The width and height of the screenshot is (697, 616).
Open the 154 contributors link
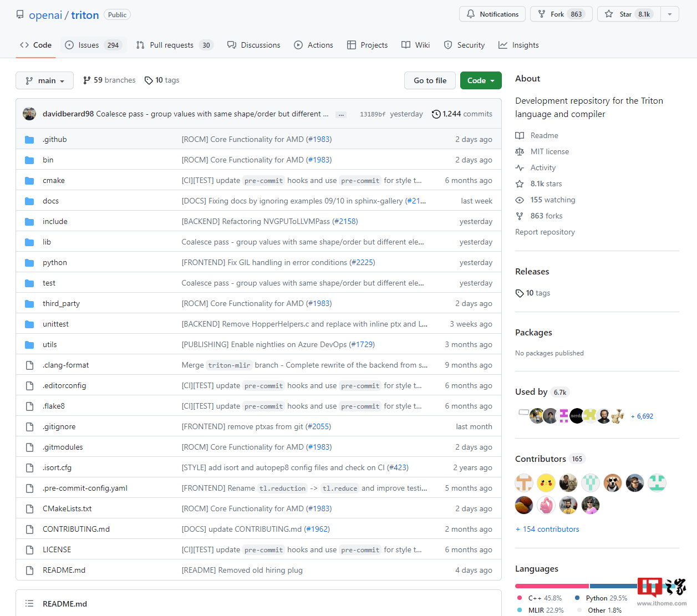(547, 529)
